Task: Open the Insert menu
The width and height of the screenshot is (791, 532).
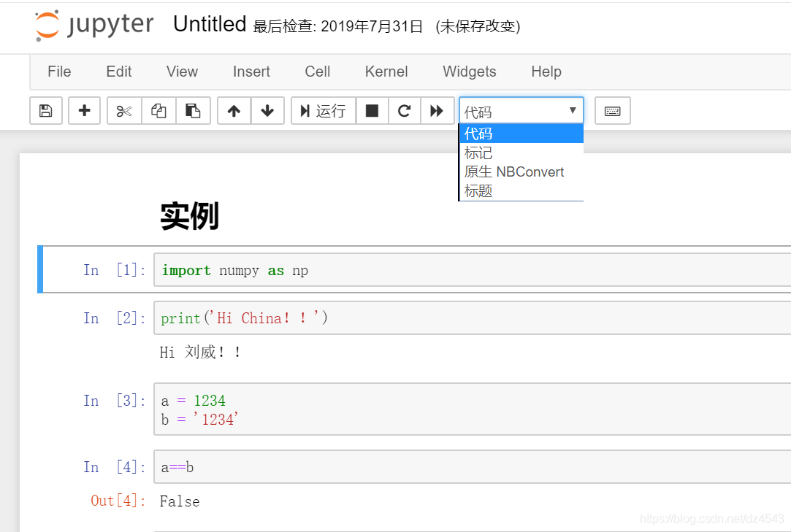Action: 251,72
